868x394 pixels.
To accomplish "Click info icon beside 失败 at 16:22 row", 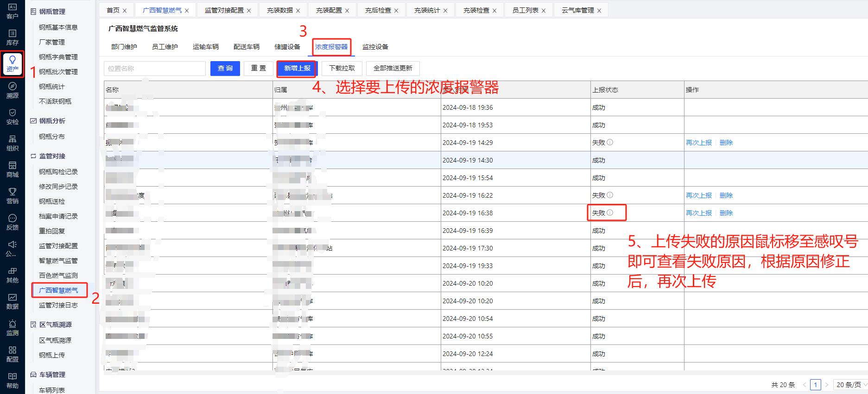I will tap(610, 195).
